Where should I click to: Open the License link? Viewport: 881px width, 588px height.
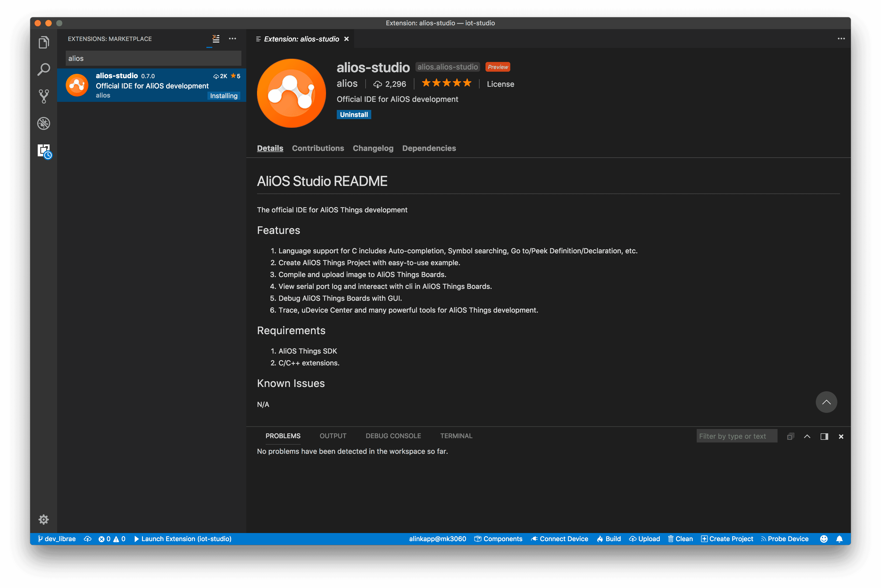point(500,84)
